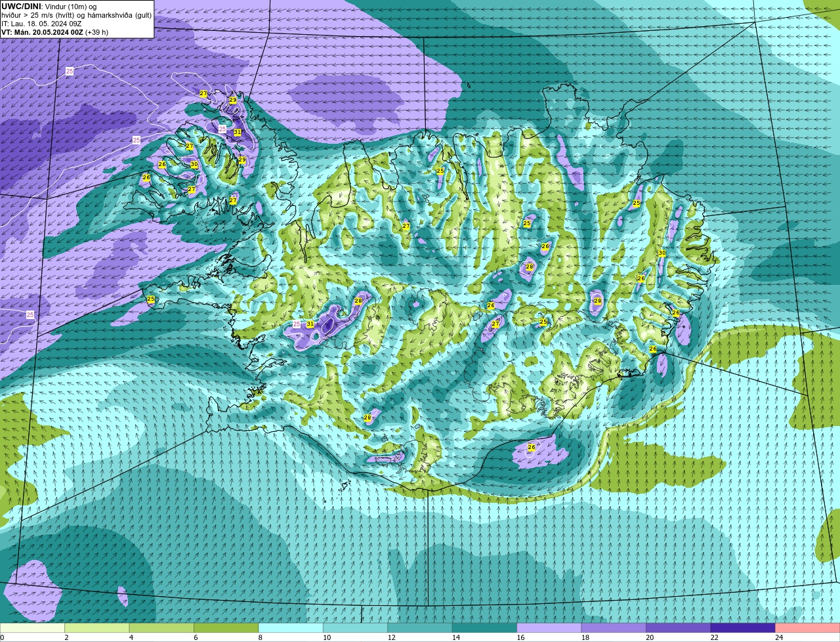Screen dimensions: 840x642
Task: Pick the 10–12 m/s light teal legend swatch
Action: pos(356,628)
